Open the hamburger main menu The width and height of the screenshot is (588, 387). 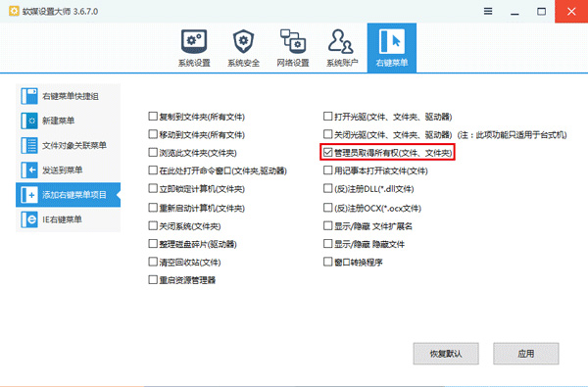tap(488, 11)
